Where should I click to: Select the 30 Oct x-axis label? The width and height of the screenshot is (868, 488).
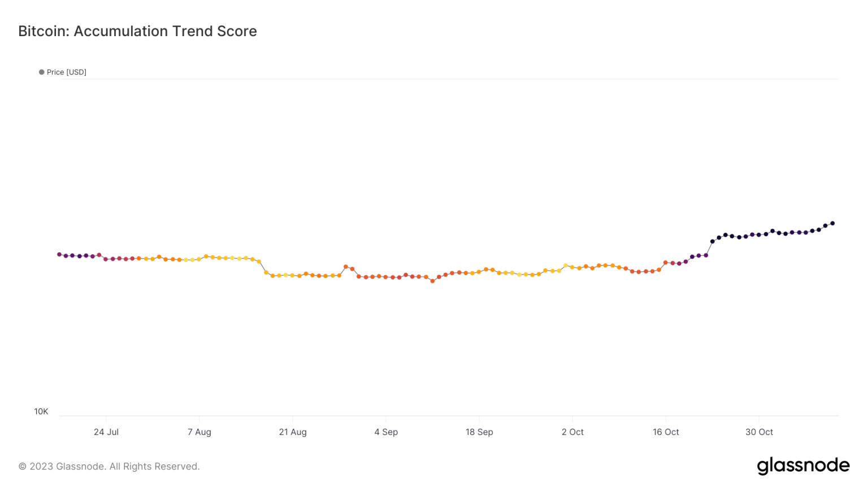click(x=759, y=432)
